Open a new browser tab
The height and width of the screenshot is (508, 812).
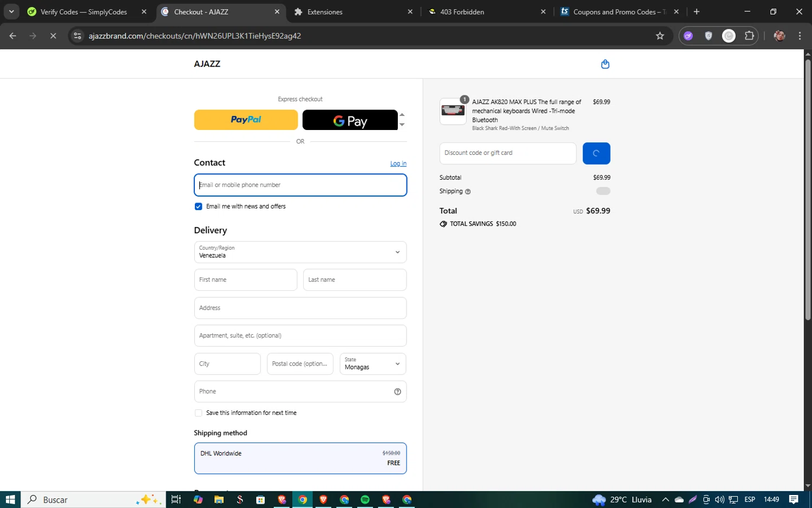pyautogui.click(x=697, y=11)
